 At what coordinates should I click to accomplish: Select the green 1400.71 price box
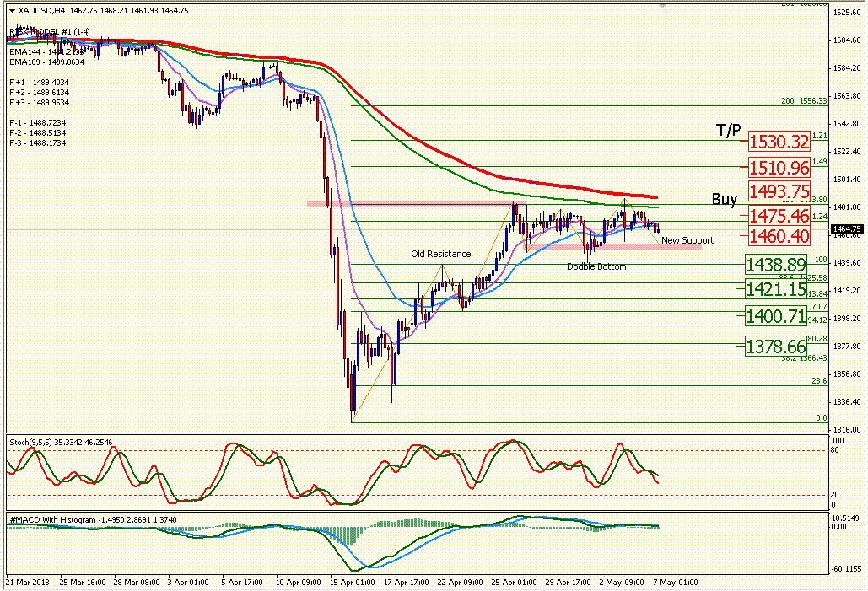pos(775,316)
